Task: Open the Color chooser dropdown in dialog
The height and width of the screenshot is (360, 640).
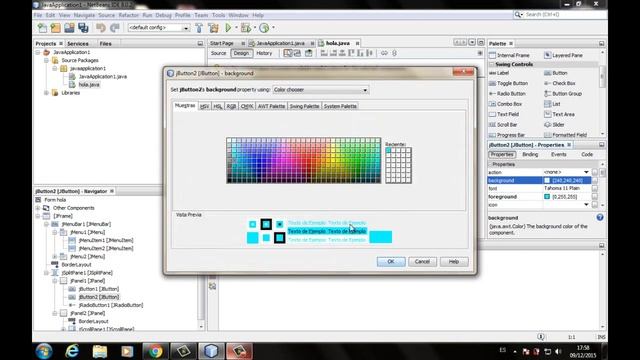Action: click(320, 90)
